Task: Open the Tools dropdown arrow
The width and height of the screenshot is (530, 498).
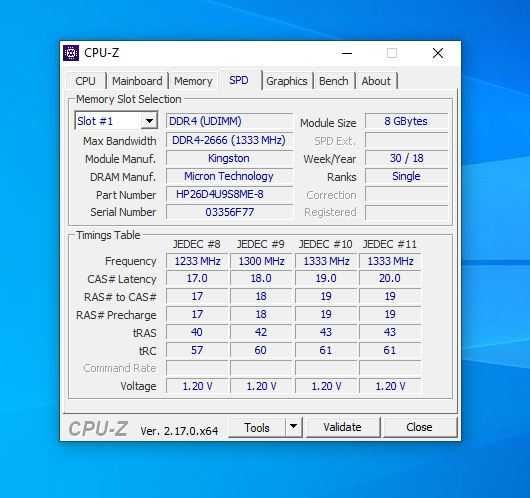Action: pyautogui.click(x=293, y=427)
